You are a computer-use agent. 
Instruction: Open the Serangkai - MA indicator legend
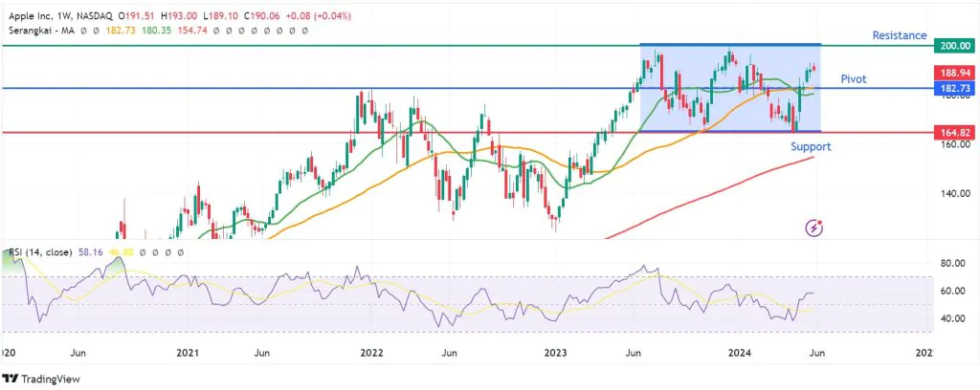click(x=45, y=31)
